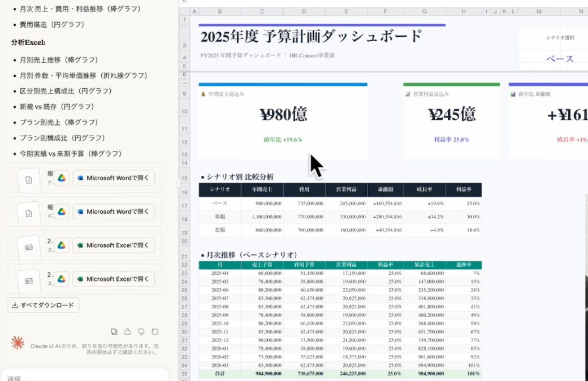Click Google Drive icon for last Excel file

pyautogui.click(x=62, y=279)
